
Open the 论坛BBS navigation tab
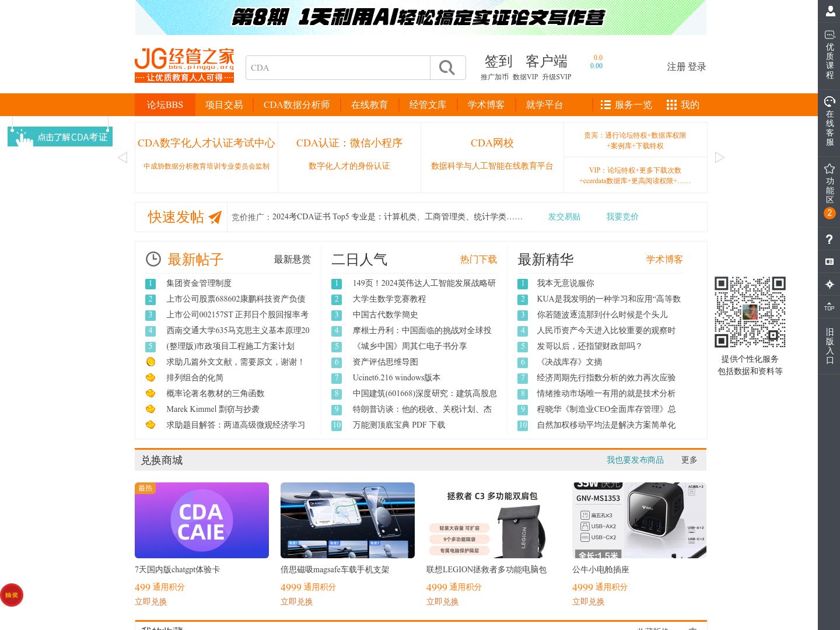point(164,105)
